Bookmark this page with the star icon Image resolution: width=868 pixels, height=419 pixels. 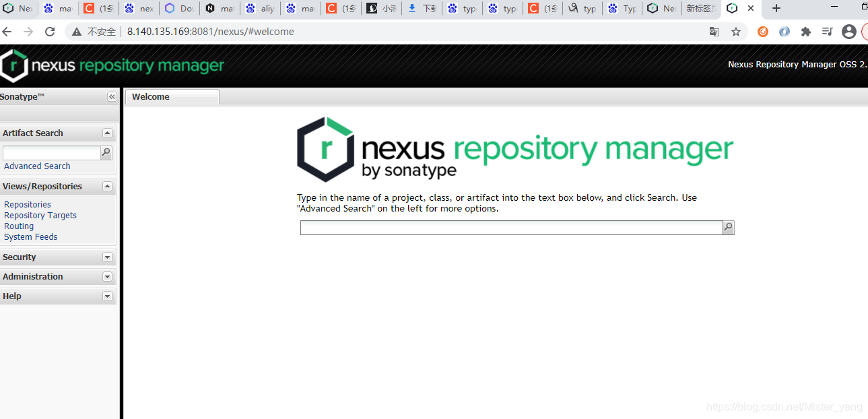(736, 32)
